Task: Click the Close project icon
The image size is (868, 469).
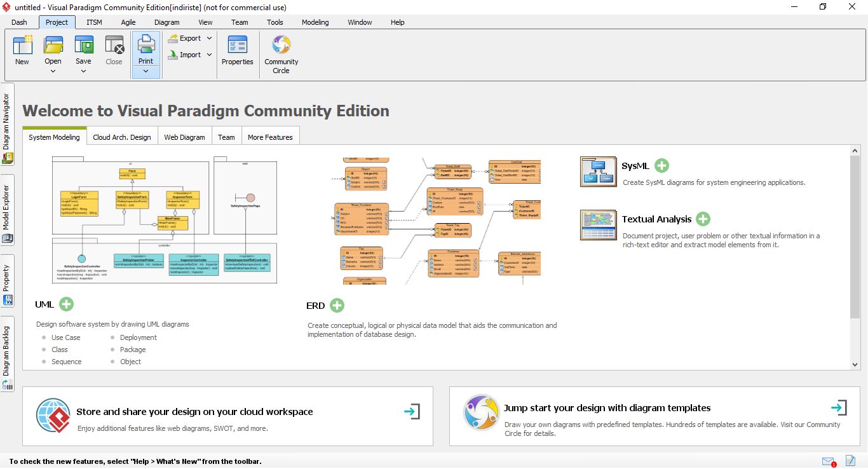Action: 114,45
